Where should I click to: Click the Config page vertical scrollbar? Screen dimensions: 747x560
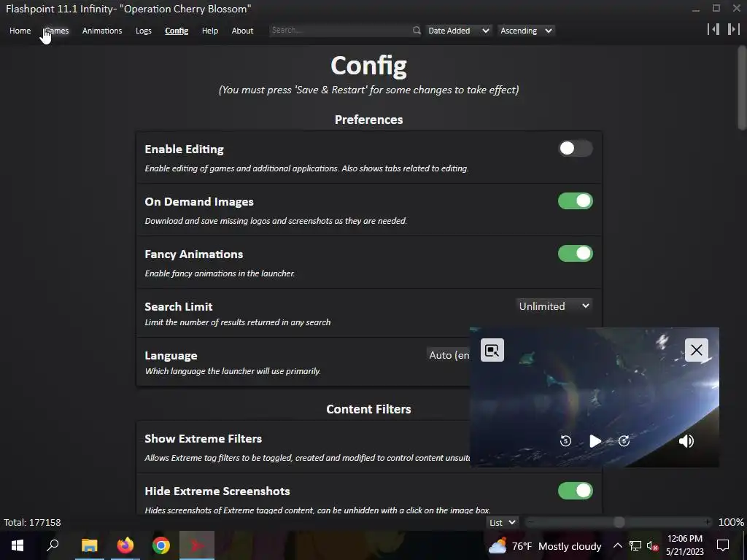pyautogui.click(x=742, y=87)
